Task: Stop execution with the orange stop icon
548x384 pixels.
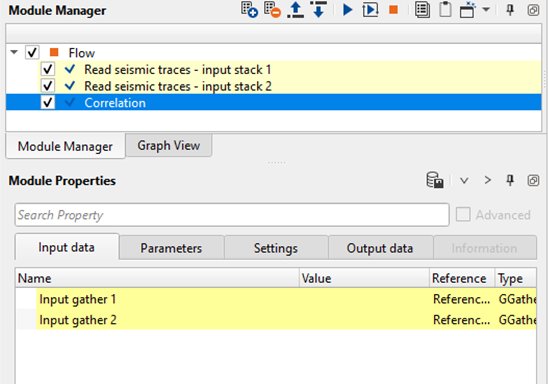Action: (x=394, y=10)
